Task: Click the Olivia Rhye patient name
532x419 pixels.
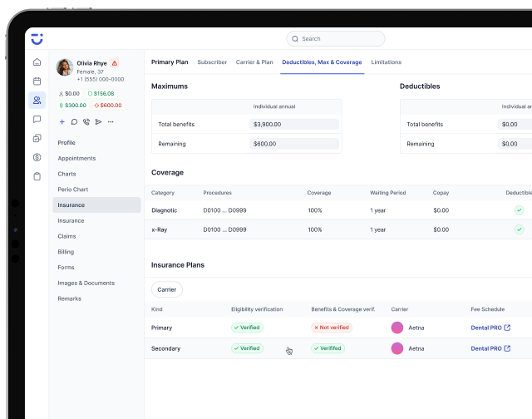Action: point(91,63)
